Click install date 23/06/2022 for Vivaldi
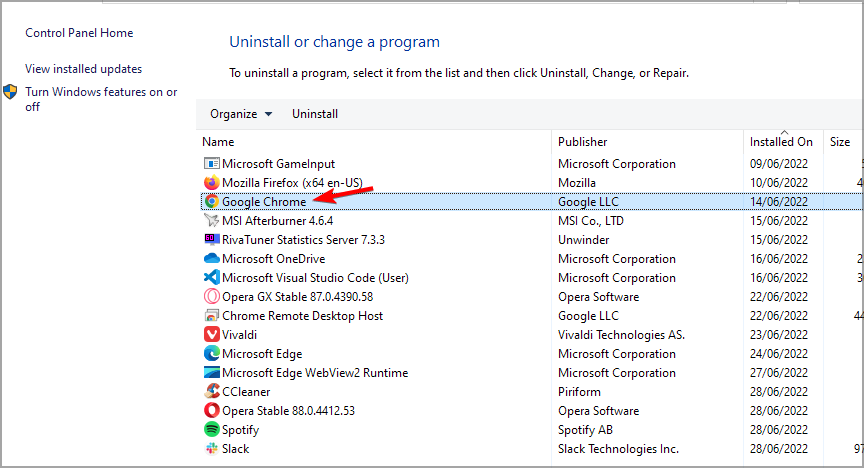 coord(779,335)
